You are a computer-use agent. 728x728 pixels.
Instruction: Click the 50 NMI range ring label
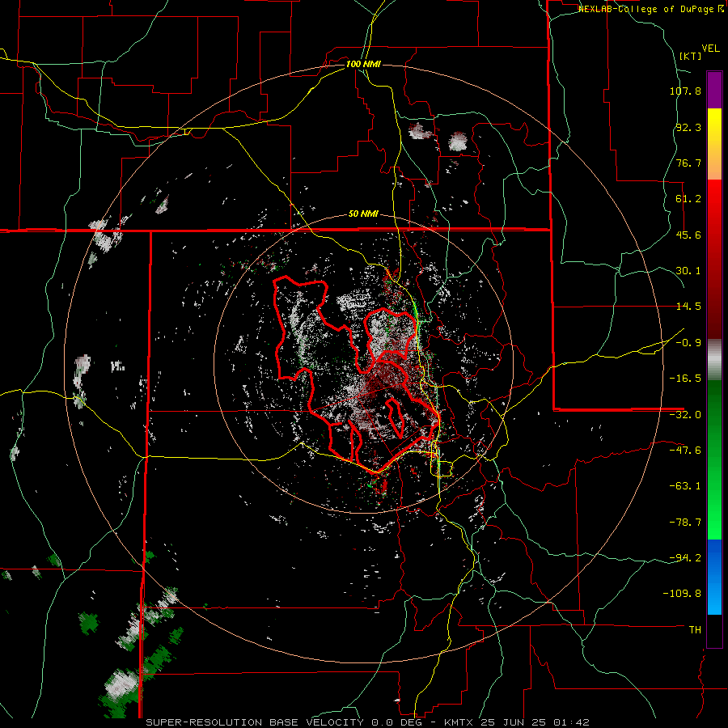coord(363,214)
